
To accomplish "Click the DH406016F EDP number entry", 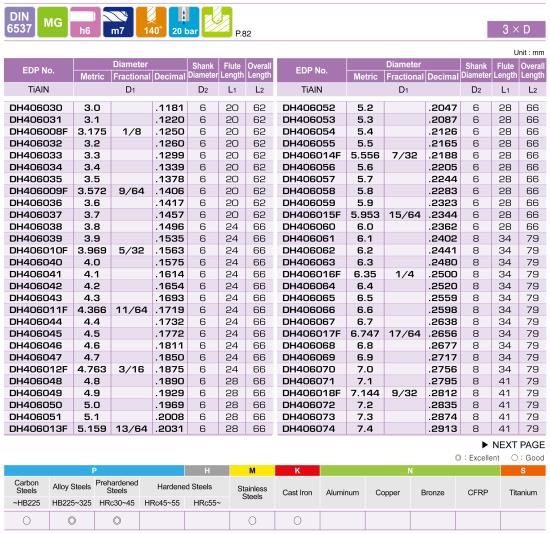I will point(311,274).
